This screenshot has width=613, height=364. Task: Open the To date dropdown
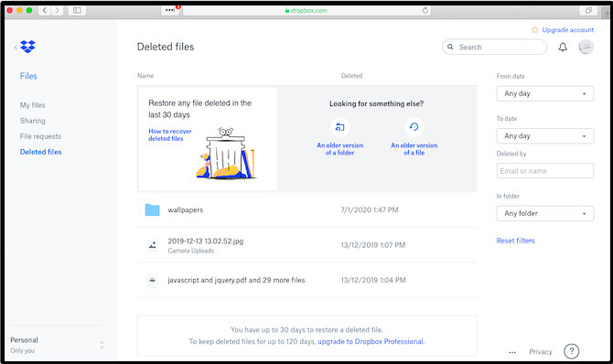pyautogui.click(x=545, y=136)
